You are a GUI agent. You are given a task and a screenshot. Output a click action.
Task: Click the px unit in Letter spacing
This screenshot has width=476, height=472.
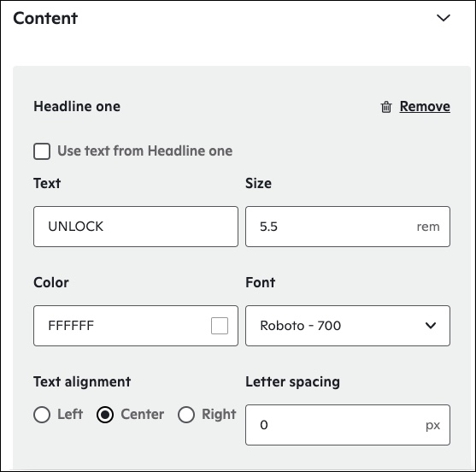[432, 425]
